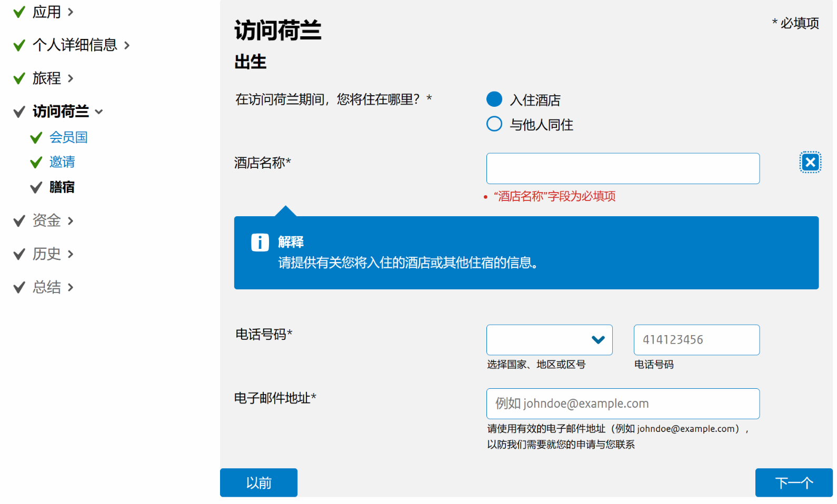
Task: Open the 历史 sidebar step
Action: pos(47,254)
